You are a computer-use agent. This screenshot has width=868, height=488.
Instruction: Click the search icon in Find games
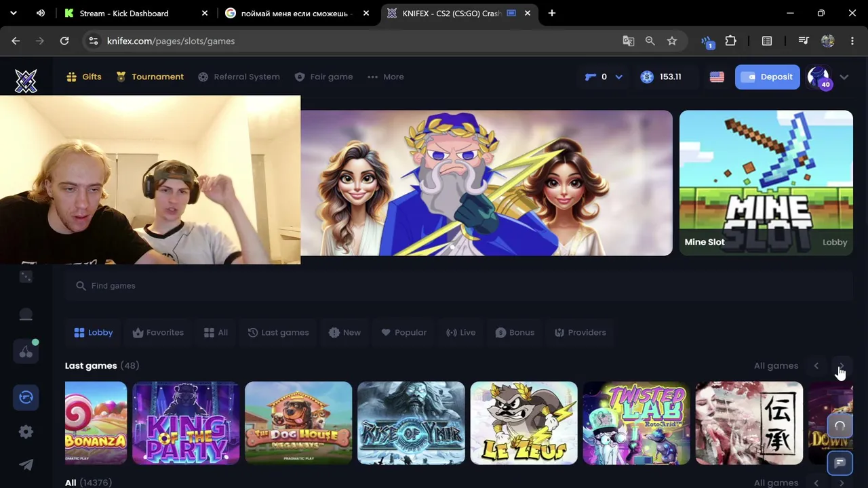[81, 286]
